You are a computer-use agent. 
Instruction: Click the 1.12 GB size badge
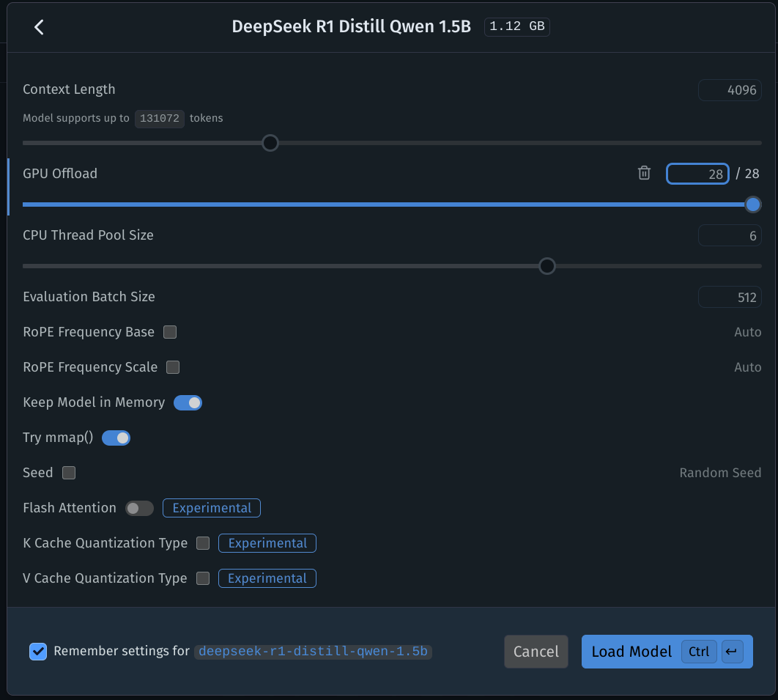tap(517, 26)
